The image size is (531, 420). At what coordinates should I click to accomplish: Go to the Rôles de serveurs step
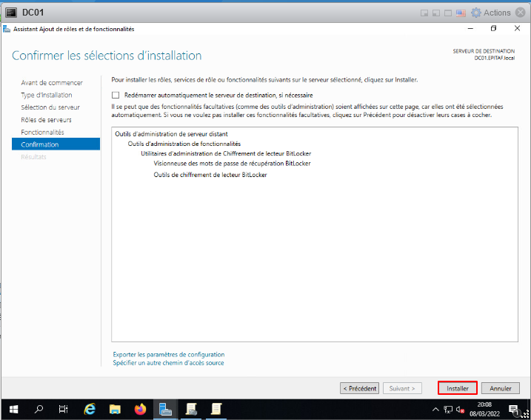(46, 120)
